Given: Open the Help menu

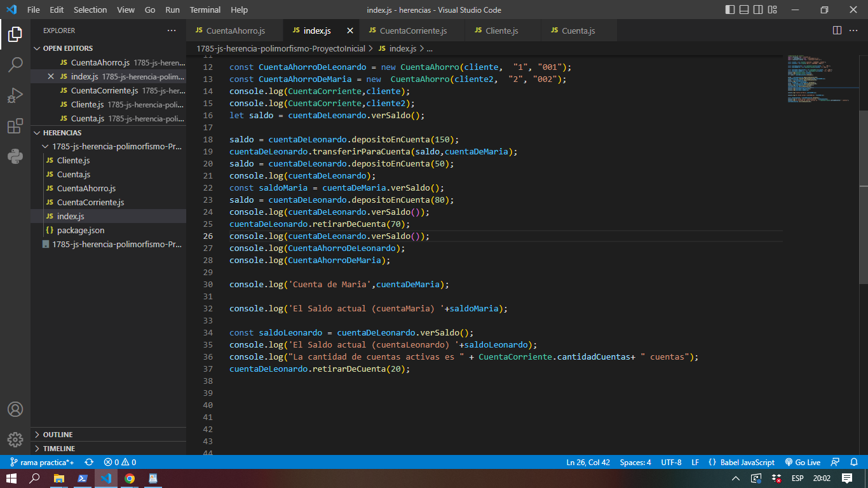Looking at the screenshot, I should tap(239, 10).
